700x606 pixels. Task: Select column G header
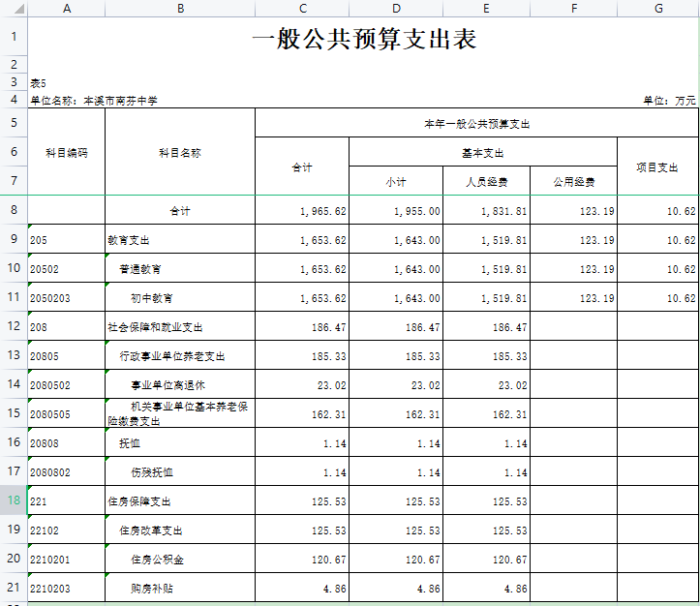[658, 9]
